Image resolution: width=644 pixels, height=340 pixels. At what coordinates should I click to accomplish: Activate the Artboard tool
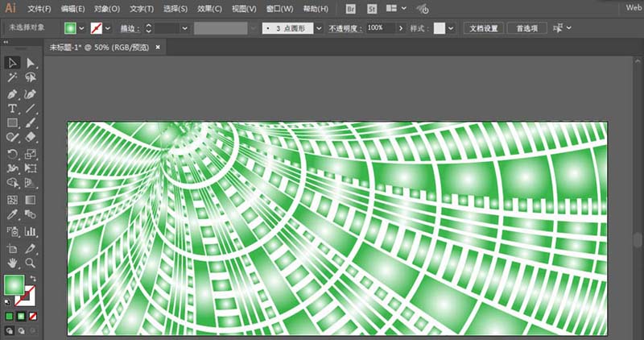pos(12,248)
